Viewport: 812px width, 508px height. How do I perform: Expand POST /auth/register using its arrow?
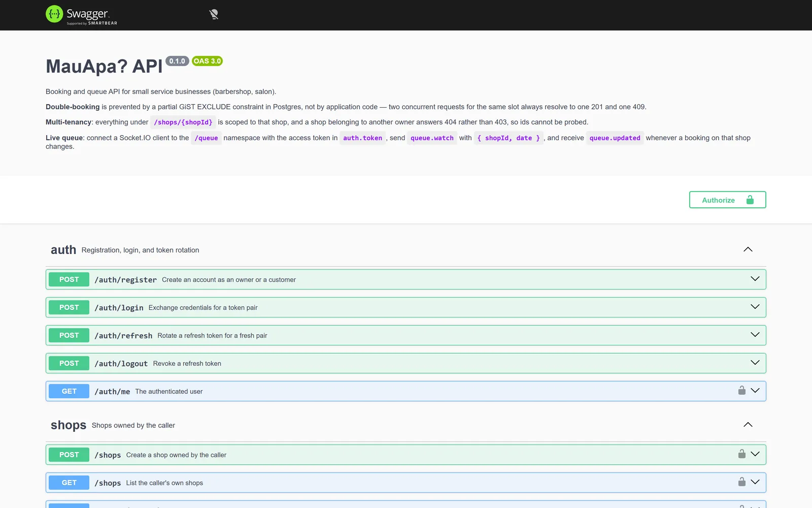[x=755, y=279]
